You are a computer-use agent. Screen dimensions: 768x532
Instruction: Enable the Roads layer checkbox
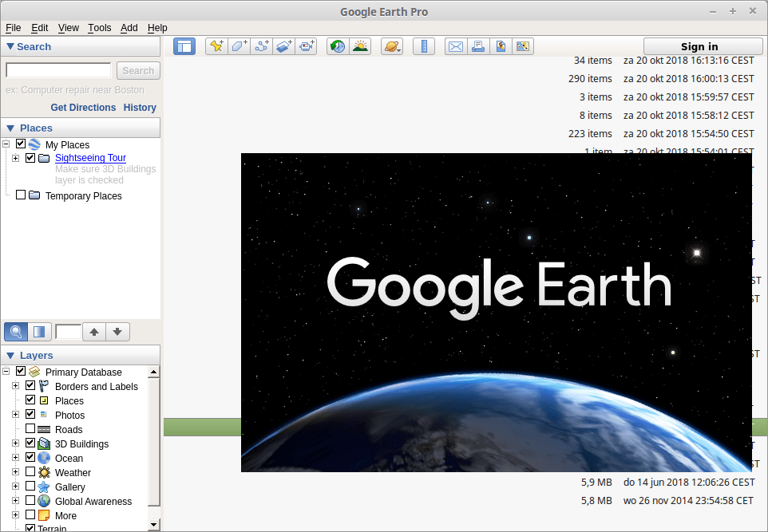point(30,428)
